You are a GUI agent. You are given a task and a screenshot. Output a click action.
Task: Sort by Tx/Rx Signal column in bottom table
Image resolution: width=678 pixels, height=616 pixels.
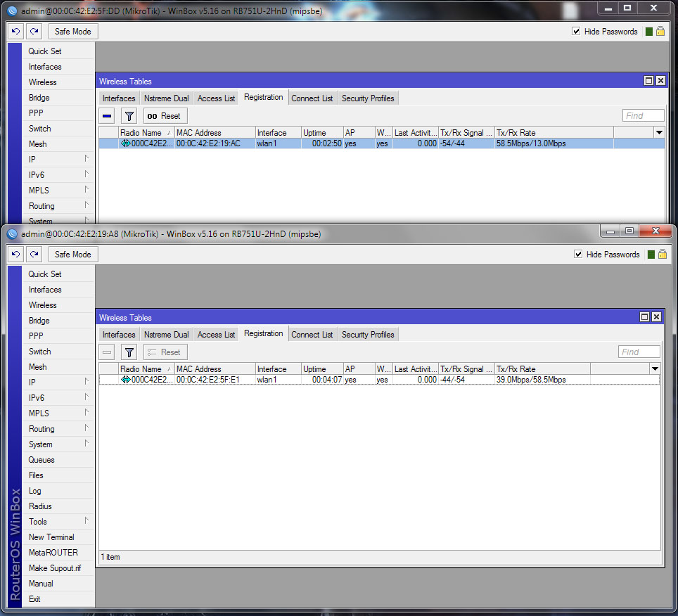pos(466,368)
